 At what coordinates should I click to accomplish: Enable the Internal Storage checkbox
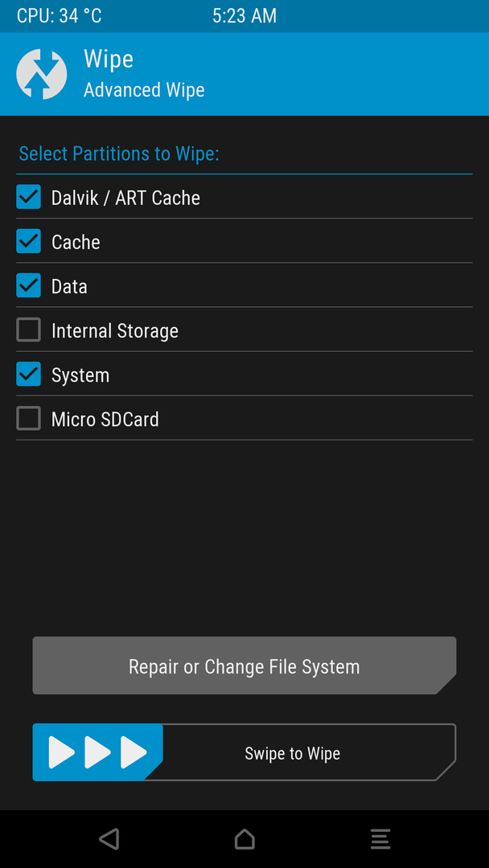point(28,330)
